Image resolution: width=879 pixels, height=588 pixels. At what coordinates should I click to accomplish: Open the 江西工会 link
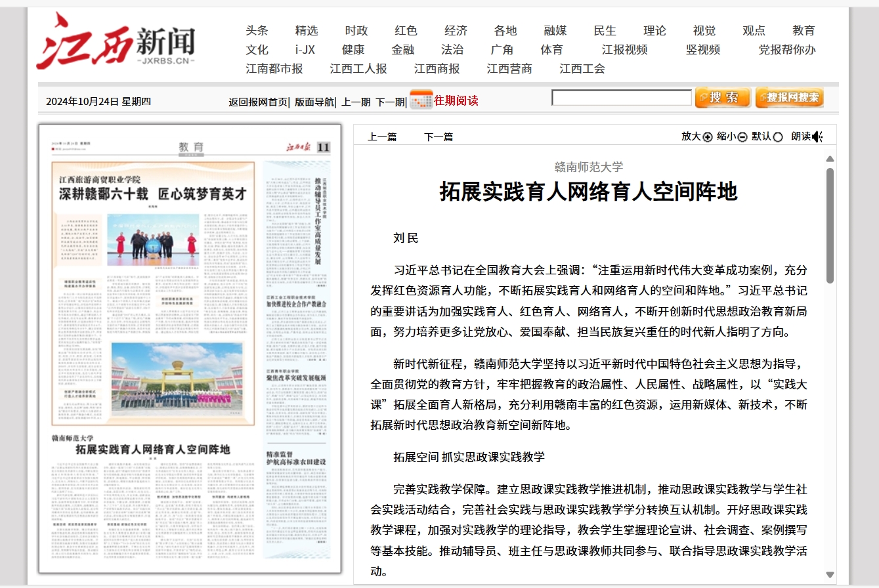(582, 68)
